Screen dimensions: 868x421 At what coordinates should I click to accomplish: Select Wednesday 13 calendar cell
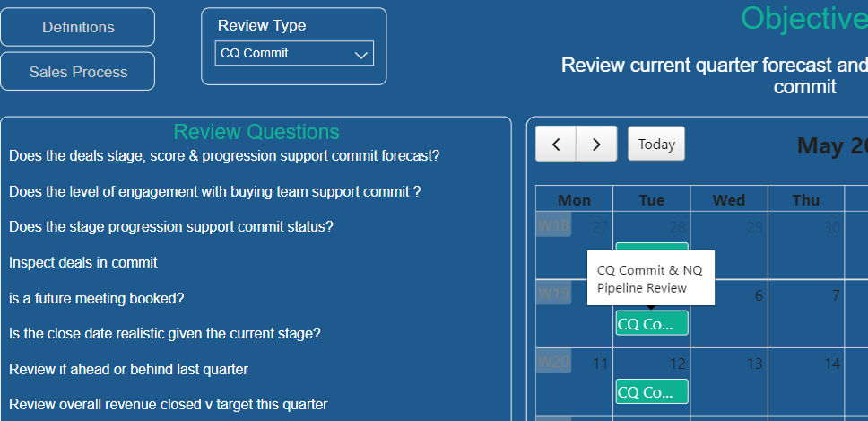(x=729, y=382)
